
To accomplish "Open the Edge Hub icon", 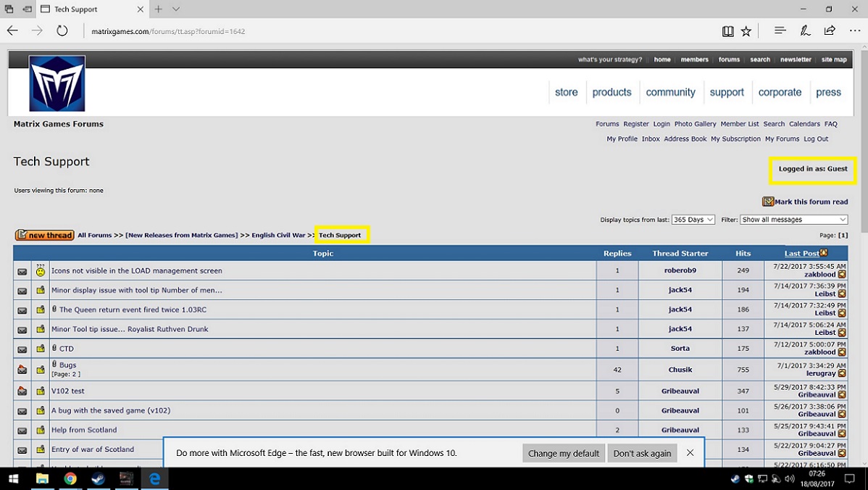I will pos(780,31).
